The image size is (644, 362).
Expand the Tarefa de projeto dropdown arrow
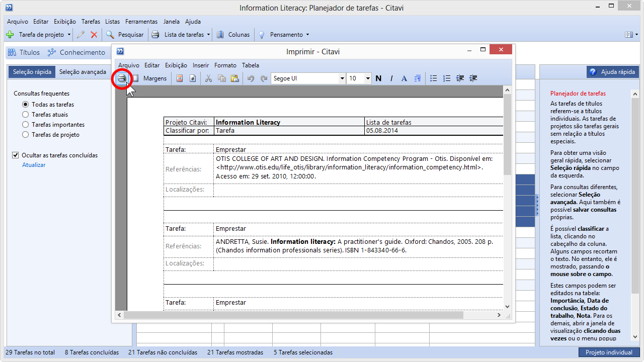(x=69, y=35)
